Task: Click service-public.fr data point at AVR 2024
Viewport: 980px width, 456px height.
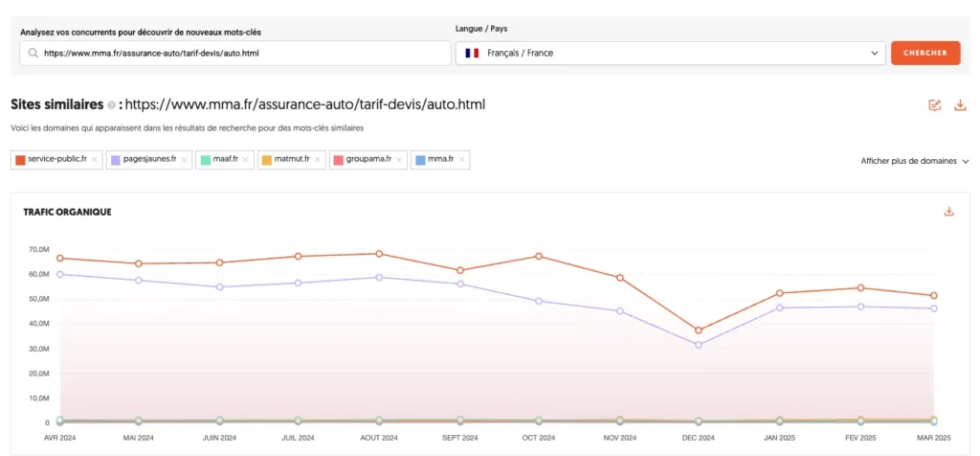Action: (x=59, y=258)
